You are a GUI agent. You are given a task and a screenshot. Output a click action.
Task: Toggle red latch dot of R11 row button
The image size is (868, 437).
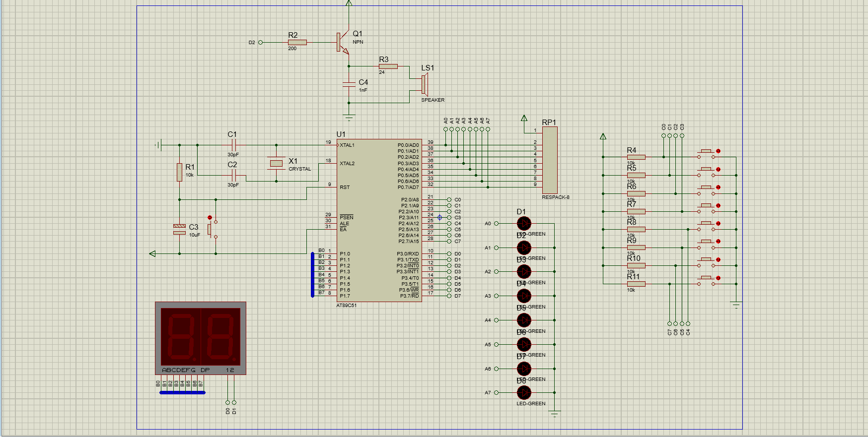click(718, 278)
